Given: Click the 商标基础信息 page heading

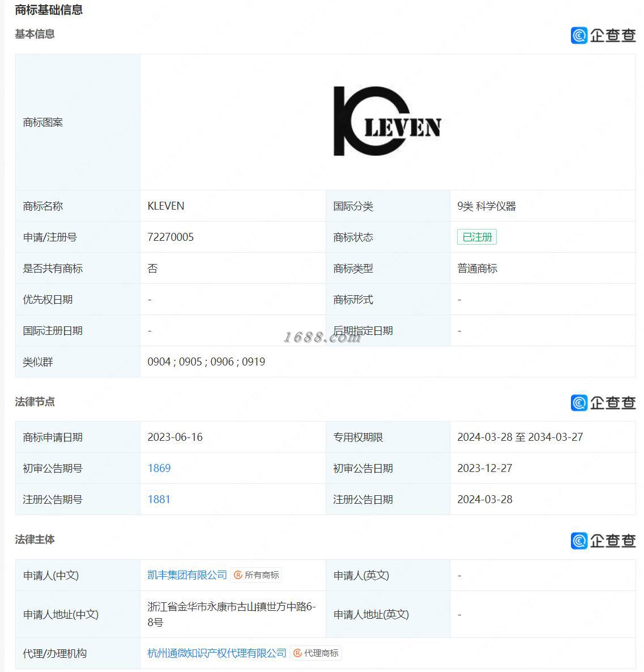Looking at the screenshot, I should pyautogui.click(x=49, y=10).
